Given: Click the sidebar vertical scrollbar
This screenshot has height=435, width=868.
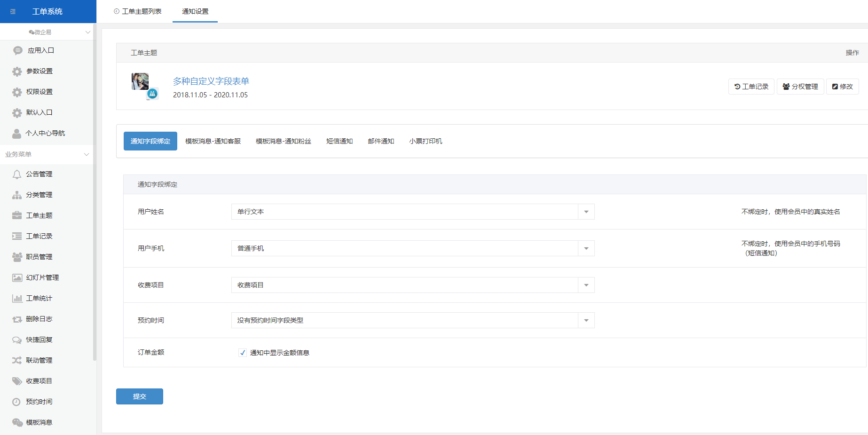Looking at the screenshot, I should click(95, 192).
